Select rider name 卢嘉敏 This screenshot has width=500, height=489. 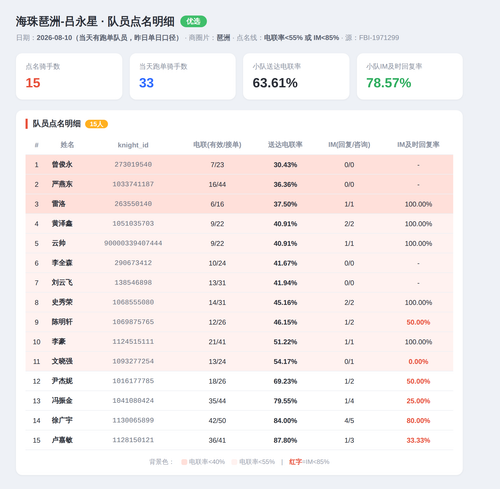[62, 440]
